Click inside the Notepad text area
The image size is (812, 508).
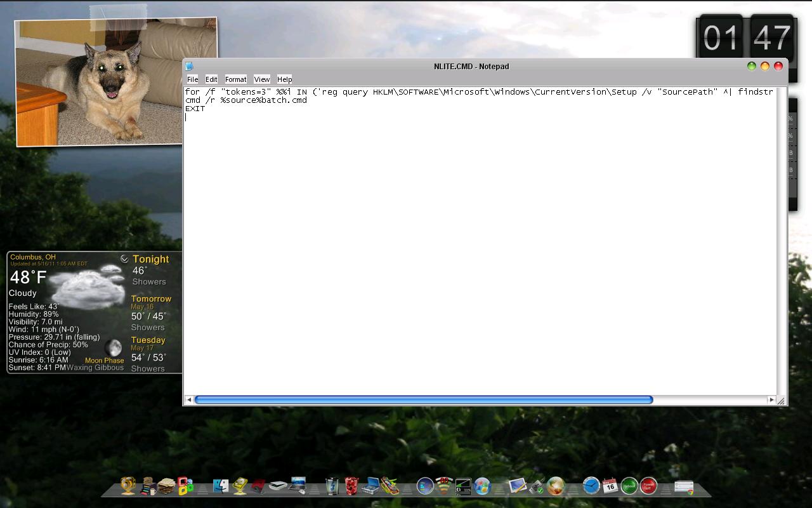coord(476,254)
